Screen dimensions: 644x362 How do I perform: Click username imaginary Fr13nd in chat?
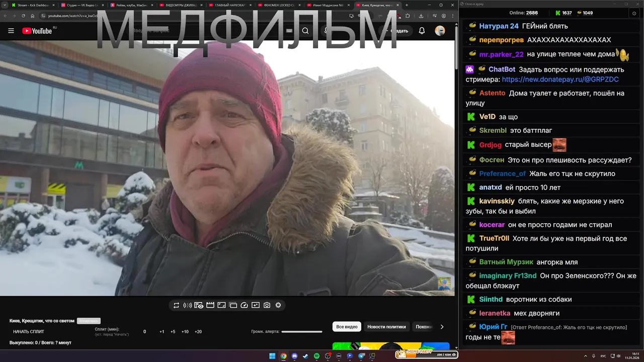[508, 276]
